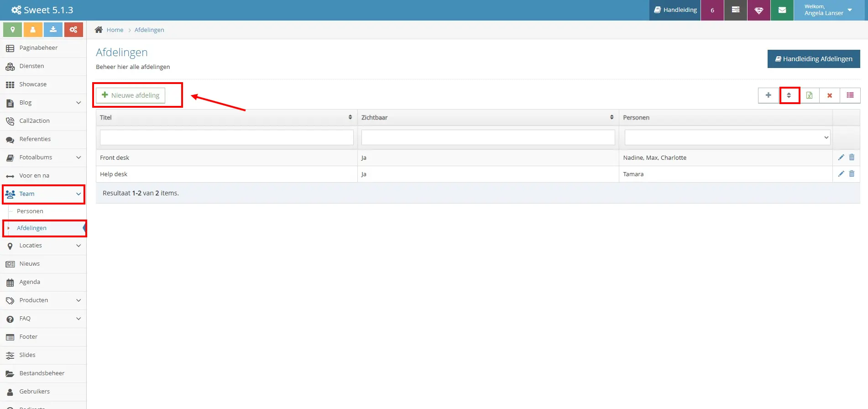Sort the table by Zichtbaar column
The height and width of the screenshot is (409, 868).
pyautogui.click(x=488, y=117)
